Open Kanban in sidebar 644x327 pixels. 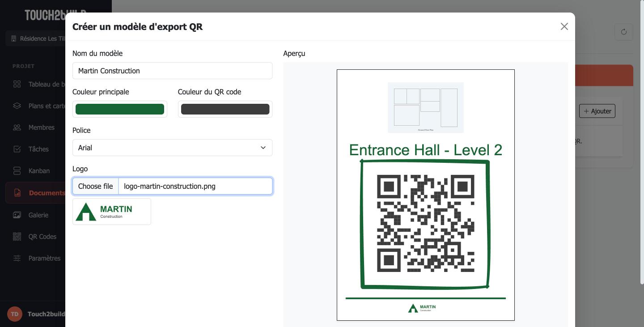click(x=39, y=171)
